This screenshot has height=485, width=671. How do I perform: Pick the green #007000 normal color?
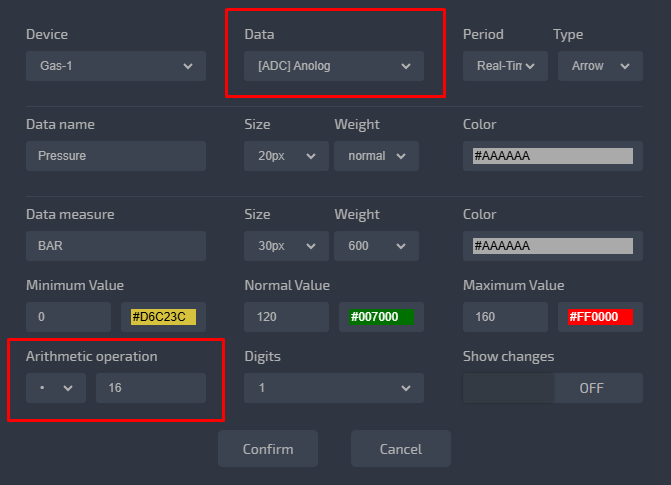(381, 317)
